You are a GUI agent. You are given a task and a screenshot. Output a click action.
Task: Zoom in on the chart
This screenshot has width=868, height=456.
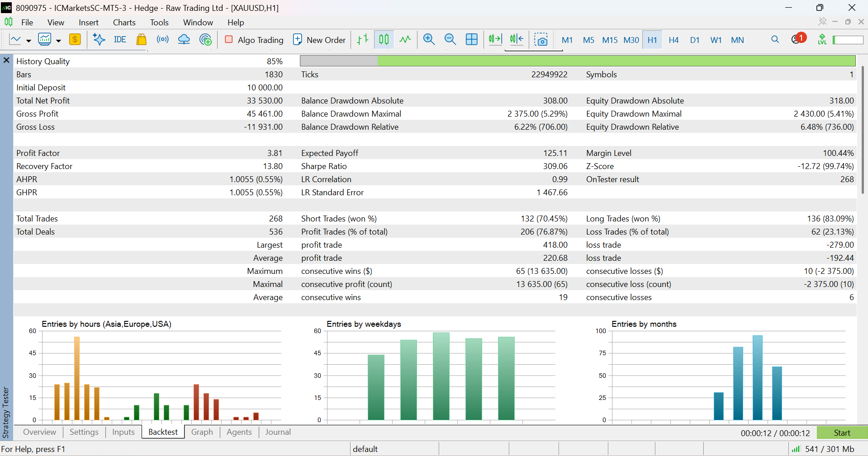point(429,40)
